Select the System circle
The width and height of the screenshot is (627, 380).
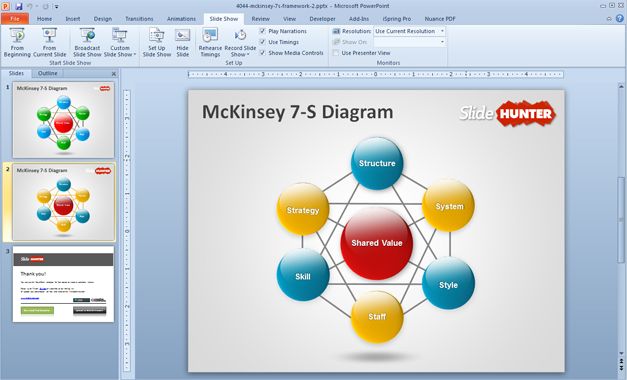point(448,206)
